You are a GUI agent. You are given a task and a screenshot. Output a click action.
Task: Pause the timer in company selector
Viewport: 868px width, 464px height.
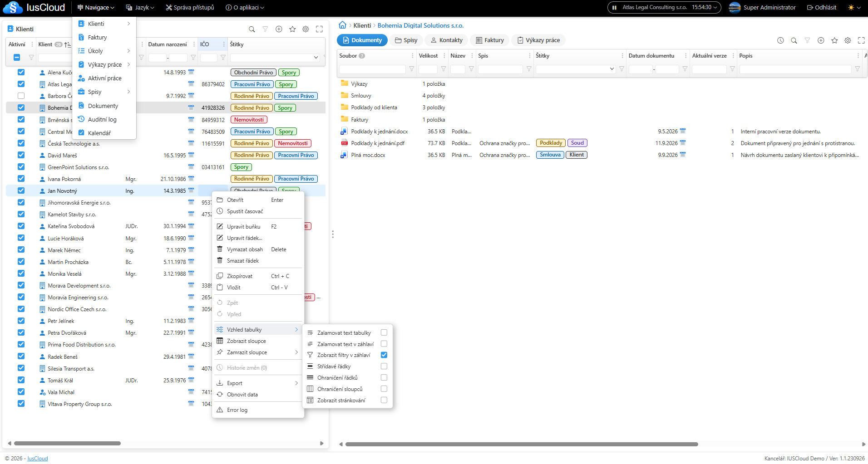pyautogui.click(x=614, y=7)
